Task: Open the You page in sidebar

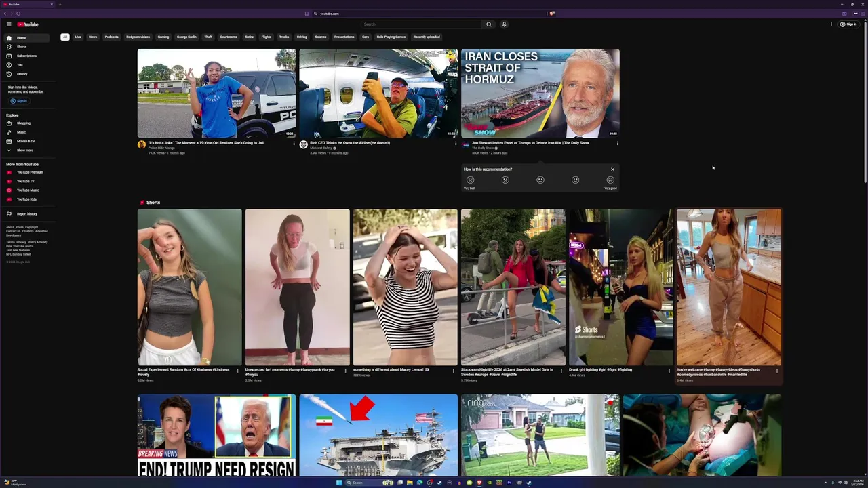Action: tap(25, 64)
